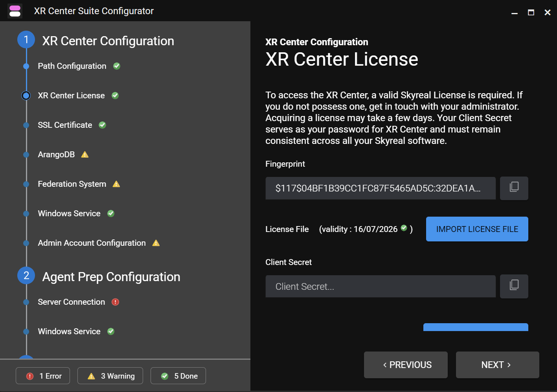The height and width of the screenshot is (392, 557).
Task: Click the green check next to license validity
Action: point(404,228)
